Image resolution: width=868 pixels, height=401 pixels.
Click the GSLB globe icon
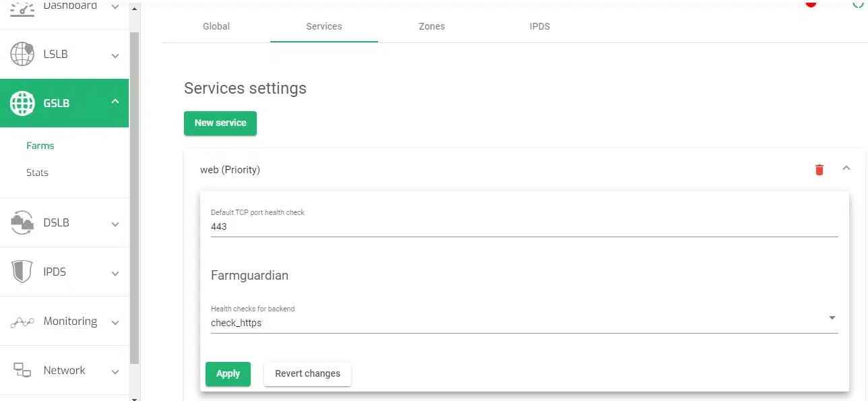pyautogui.click(x=22, y=103)
